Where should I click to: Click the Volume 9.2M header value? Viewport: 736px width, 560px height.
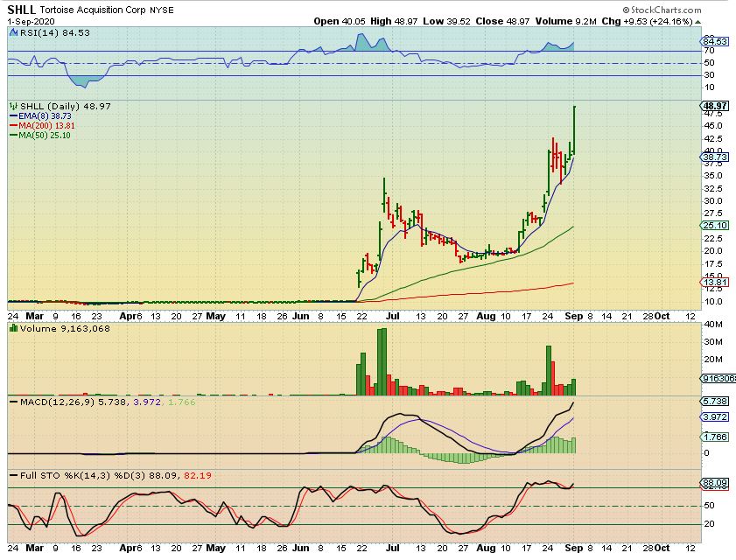coord(565,21)
